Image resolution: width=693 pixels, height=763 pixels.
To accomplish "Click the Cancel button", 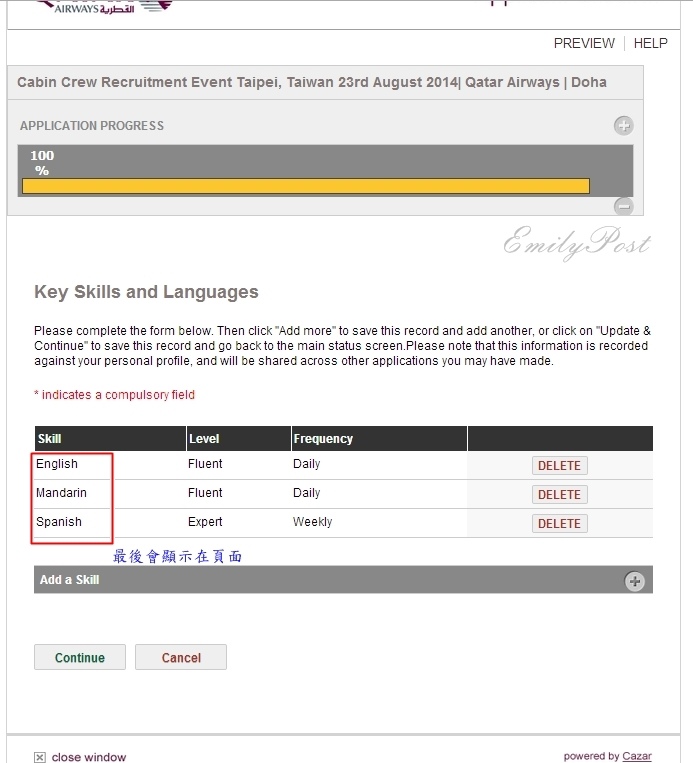I will click(x=181, y=657).
